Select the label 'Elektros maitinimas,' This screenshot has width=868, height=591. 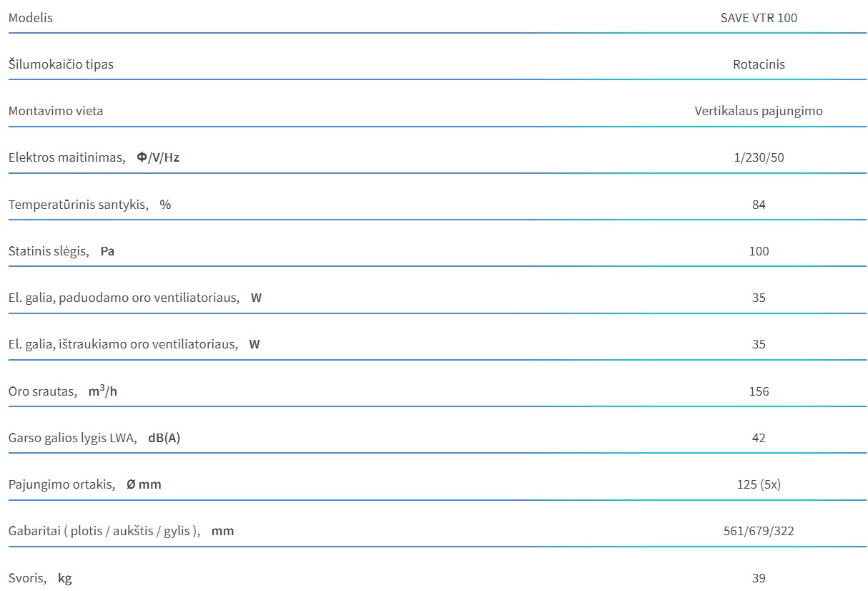[x=67, y=157]
